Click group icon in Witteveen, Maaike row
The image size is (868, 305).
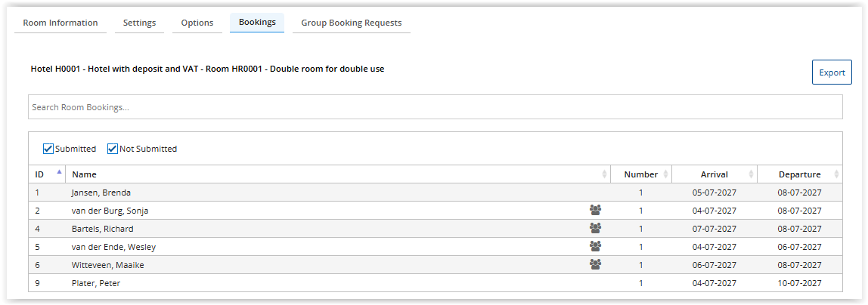point(595,265)
